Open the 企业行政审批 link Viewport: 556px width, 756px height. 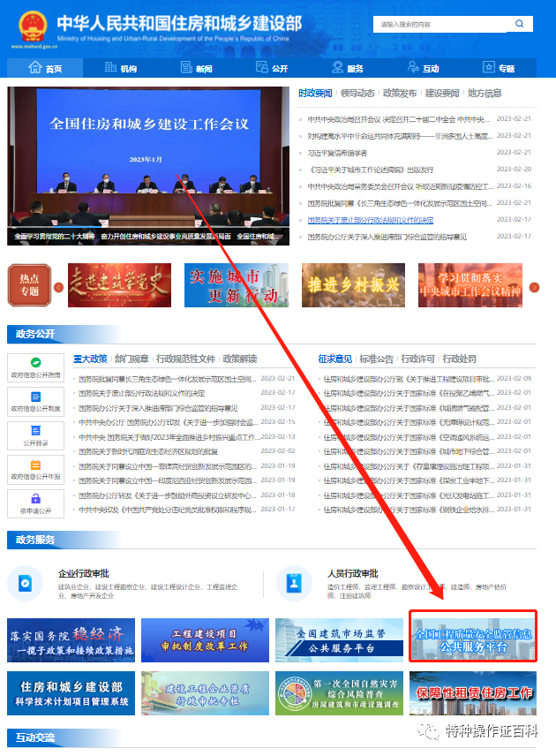(84, 574)
